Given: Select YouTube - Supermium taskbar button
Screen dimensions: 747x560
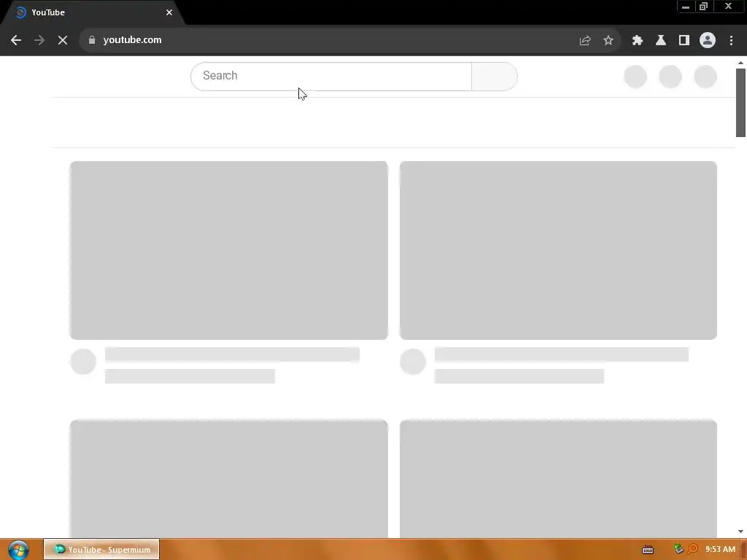Looking at the screenshot, I should 101,550.
